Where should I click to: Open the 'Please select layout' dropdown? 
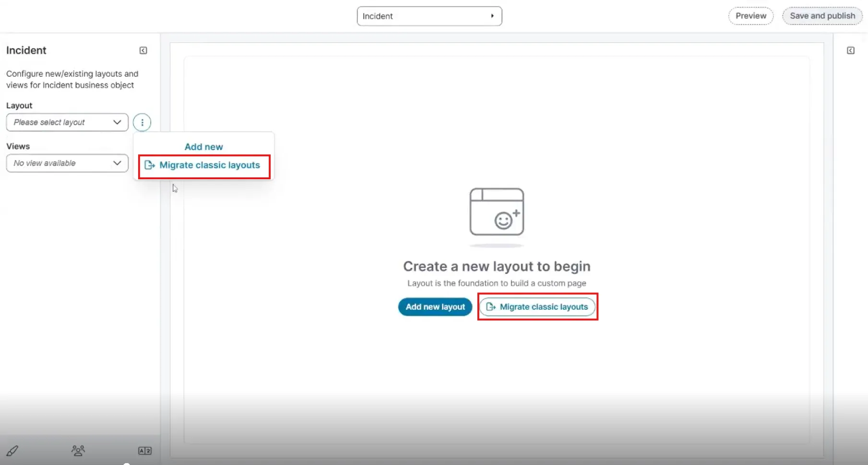pyautogui.click(x=67, y=122)
